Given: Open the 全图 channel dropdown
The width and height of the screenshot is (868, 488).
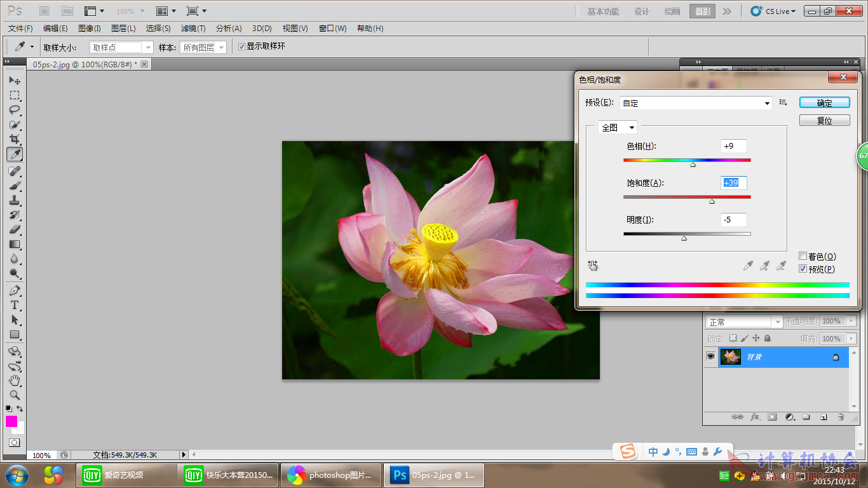Looking at the screenshot, I should tap(618, 127).
